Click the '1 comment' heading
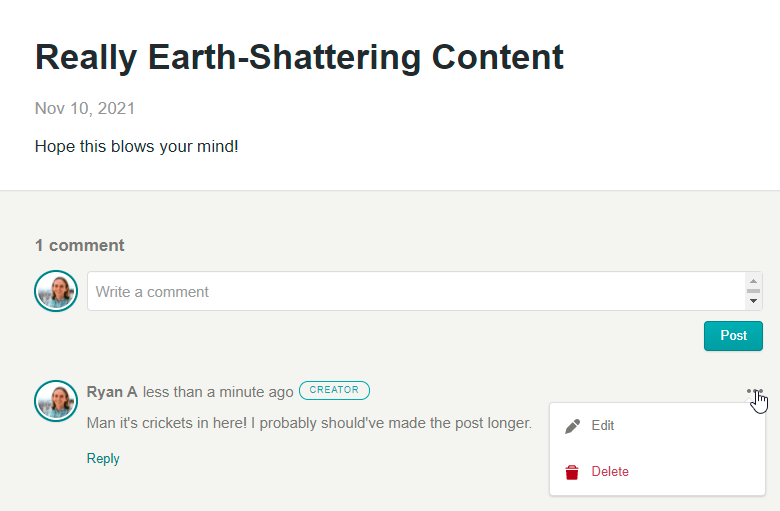The height and width of the screenshot is (511, 780). click(x=80, y=245)
